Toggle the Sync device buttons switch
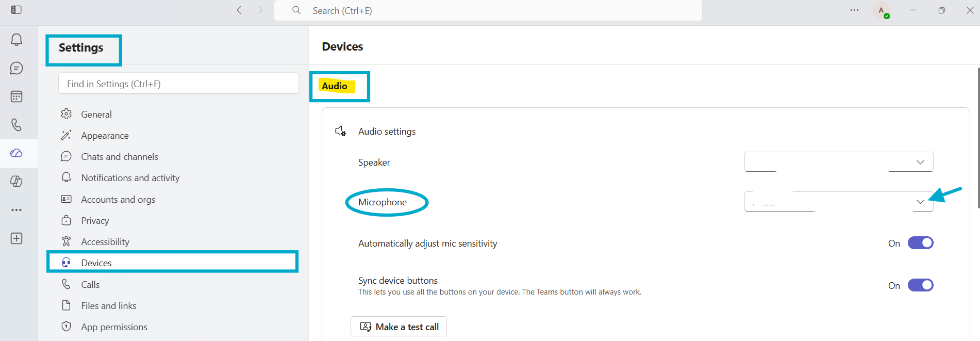Screen dimensions: 980x341 (920, 285)
